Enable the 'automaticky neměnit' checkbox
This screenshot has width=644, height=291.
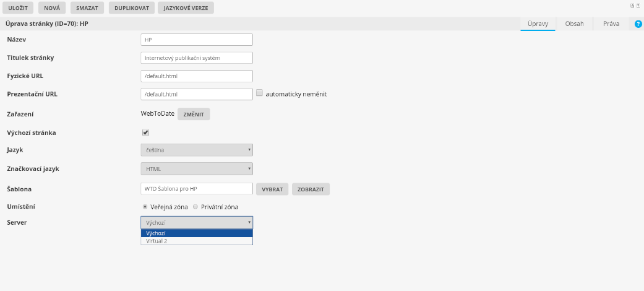pos(260,93)
